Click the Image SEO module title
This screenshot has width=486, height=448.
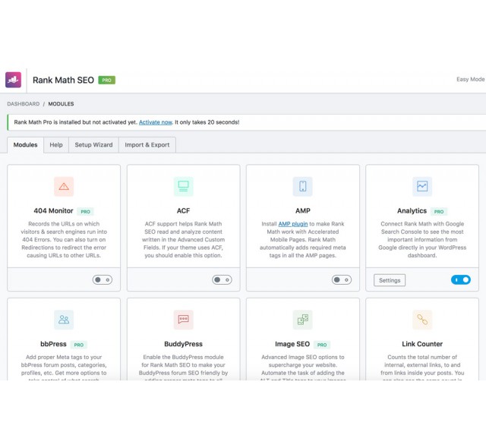tap(292, 344)
